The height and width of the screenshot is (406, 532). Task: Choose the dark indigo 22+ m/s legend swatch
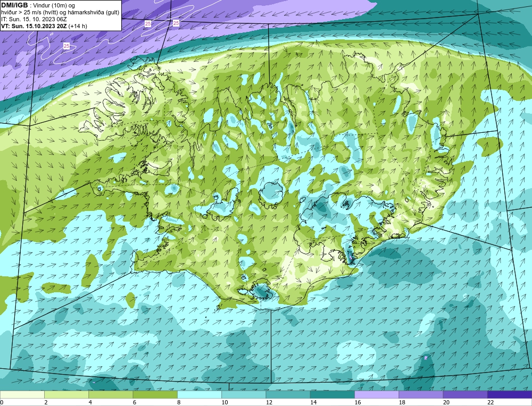[510, 394]
